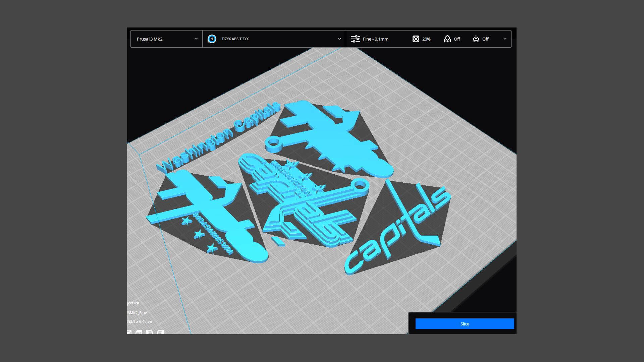Click the Slice button

point(465,324)
